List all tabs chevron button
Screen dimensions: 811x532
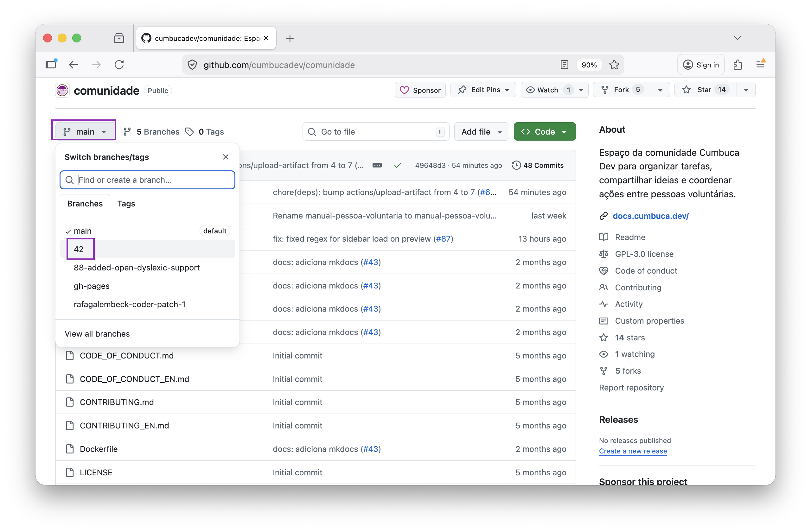coord(738,38)
